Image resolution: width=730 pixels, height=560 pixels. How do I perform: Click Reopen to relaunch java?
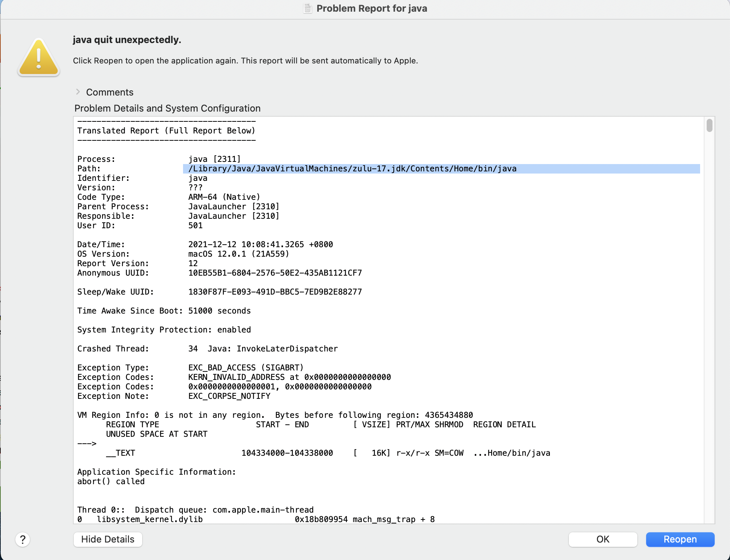point(680,539)
